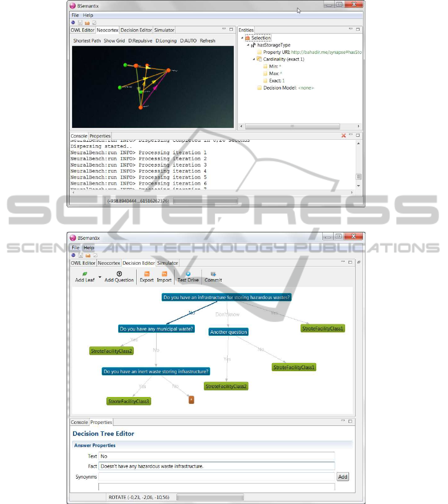
Task: Collapse the Cardinality (exact 1) node
Action: [254, 59]
